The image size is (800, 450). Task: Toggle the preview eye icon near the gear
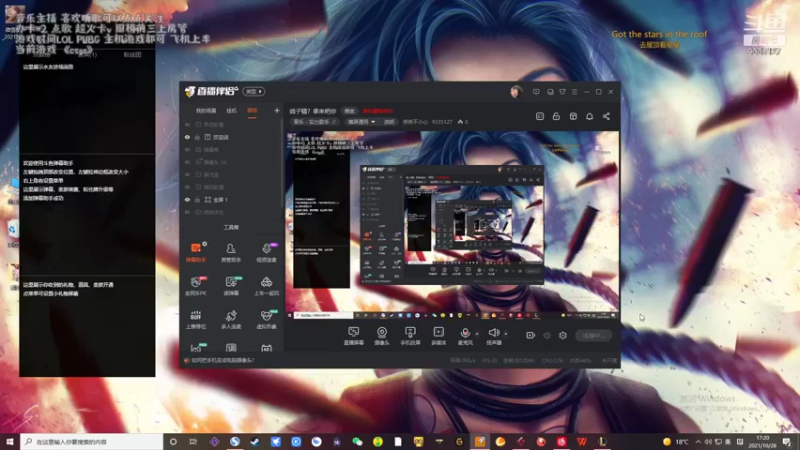tap(546, 335)
